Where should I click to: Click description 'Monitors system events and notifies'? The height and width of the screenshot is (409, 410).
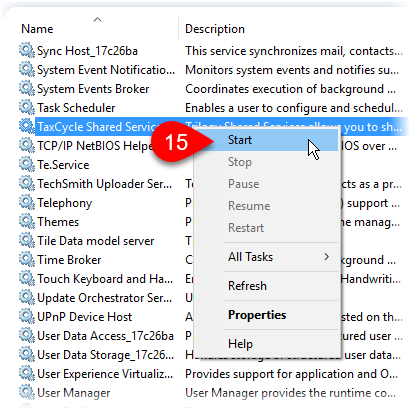pyautogui.click(x=292, y=70)
